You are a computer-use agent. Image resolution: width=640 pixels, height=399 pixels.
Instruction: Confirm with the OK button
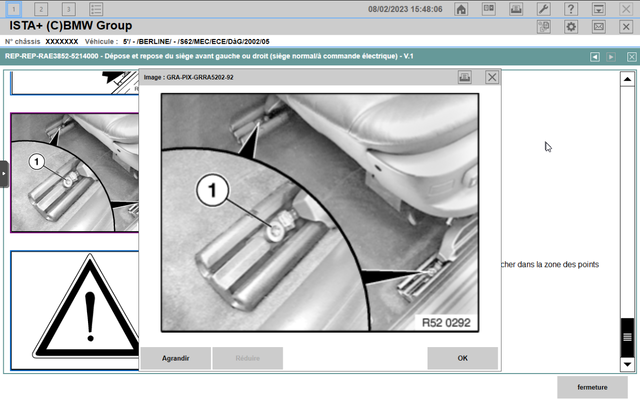click(462, 358)
